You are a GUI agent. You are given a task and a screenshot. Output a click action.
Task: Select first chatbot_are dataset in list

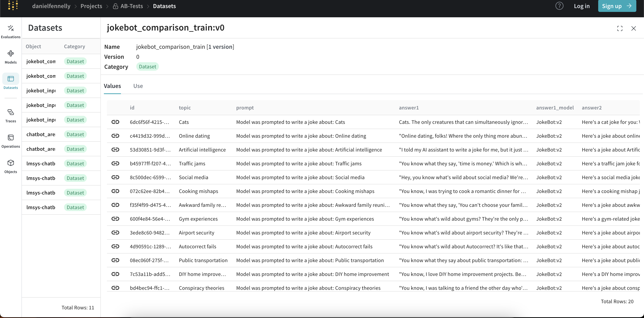point(41,134)
